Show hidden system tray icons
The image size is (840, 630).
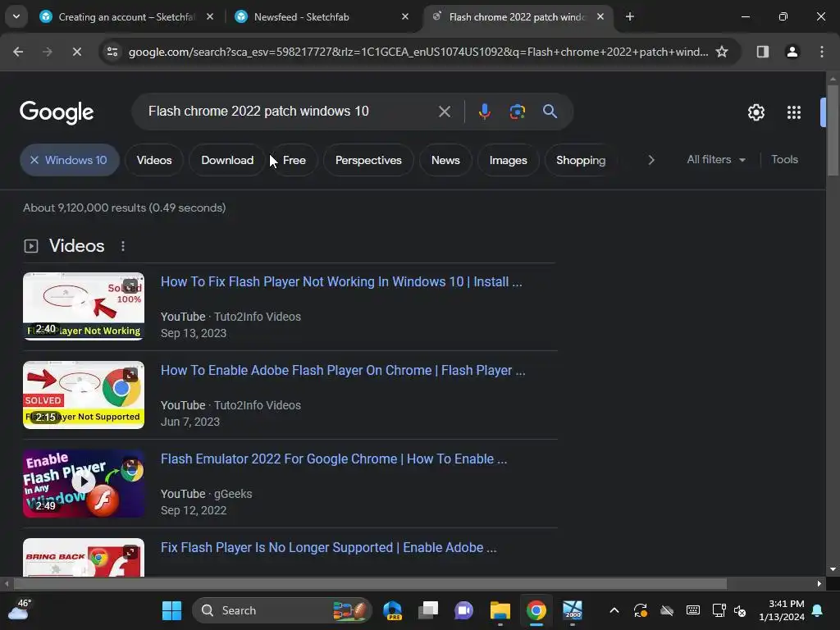pyautogui.click(x=614, y=610)
